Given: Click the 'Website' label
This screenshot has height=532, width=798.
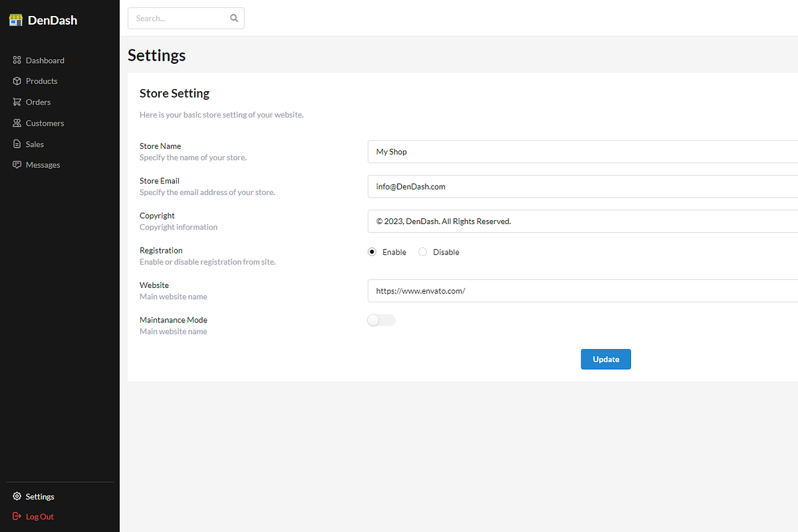Looking at the screenshot, I should tap(154, 285).
